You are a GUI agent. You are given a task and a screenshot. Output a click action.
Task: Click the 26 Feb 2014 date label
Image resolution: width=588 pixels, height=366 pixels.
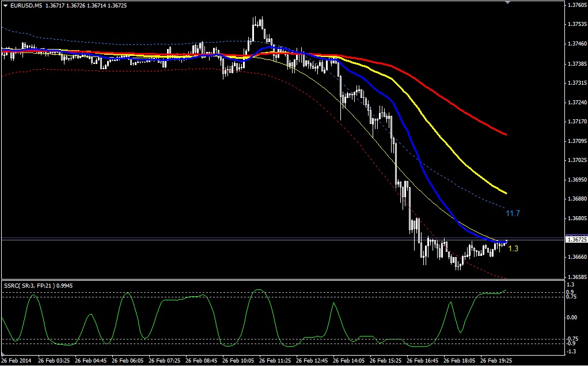17,361
